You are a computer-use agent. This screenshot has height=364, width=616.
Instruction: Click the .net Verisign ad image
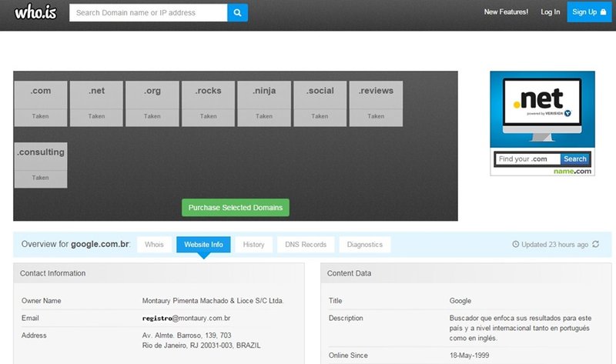542,109
